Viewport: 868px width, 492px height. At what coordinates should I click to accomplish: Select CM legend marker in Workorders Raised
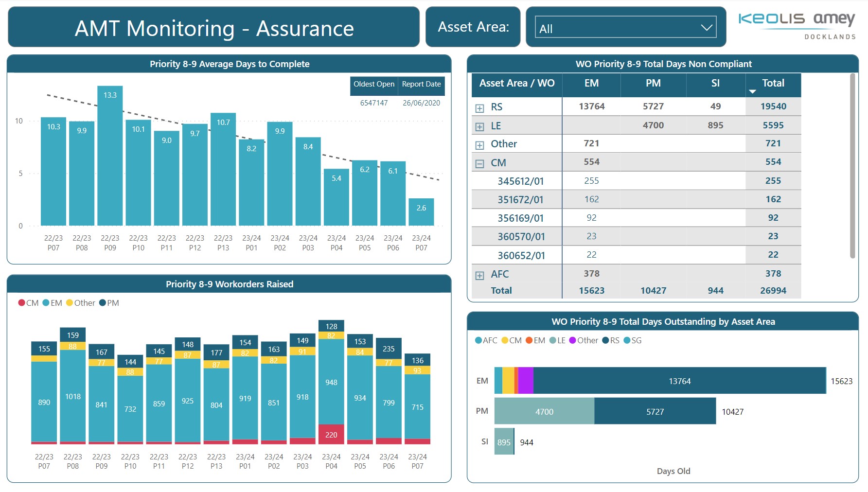(x=22, y=303)
